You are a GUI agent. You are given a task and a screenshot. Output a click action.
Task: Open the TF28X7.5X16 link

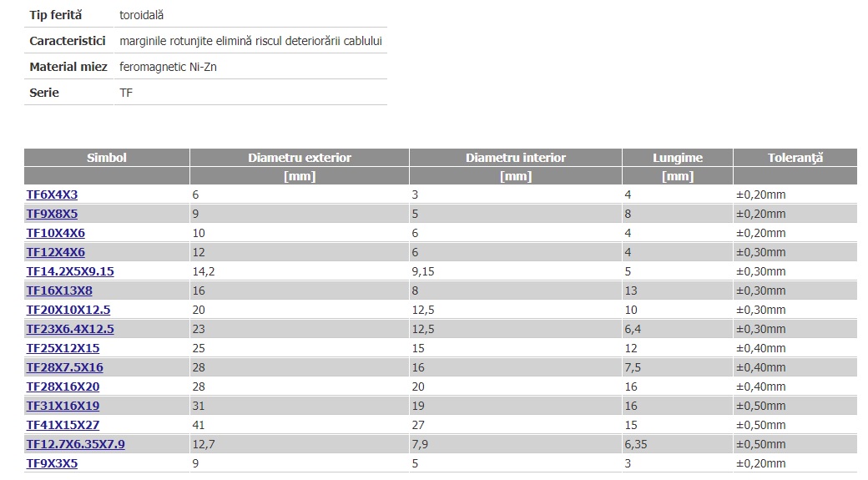coord(65,367)
